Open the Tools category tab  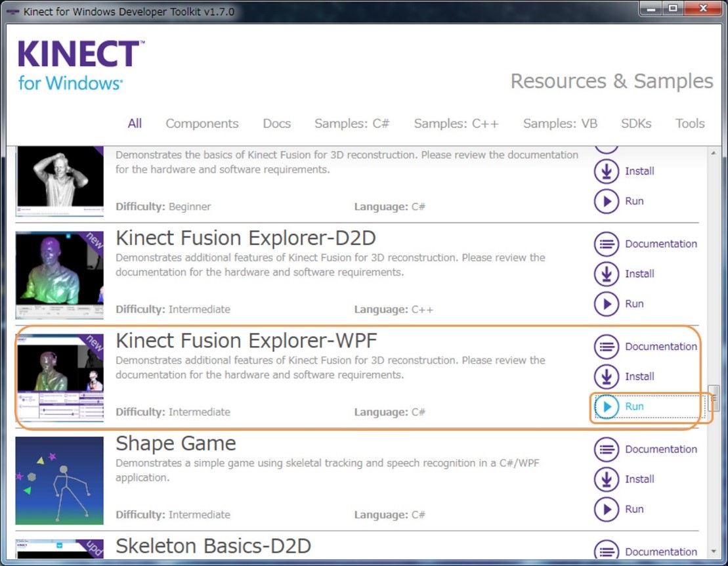(689, 123)
